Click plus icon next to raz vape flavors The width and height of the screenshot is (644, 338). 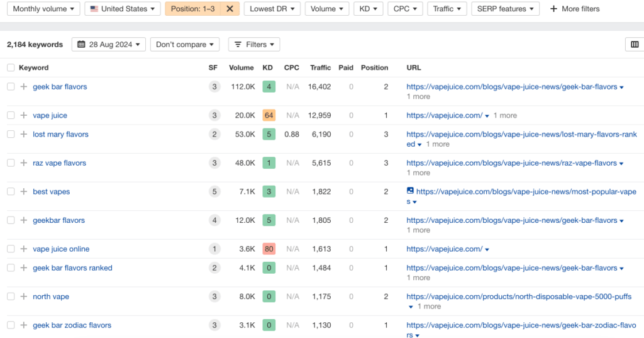click(x=24, y=163)
